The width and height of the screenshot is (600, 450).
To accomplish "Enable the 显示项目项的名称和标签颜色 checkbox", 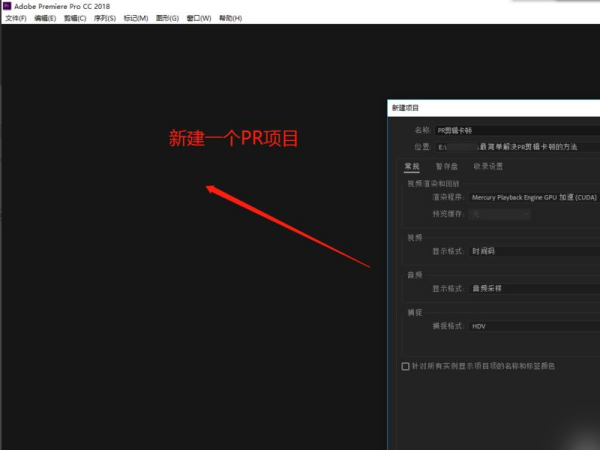I will click(x=405, y=366).
